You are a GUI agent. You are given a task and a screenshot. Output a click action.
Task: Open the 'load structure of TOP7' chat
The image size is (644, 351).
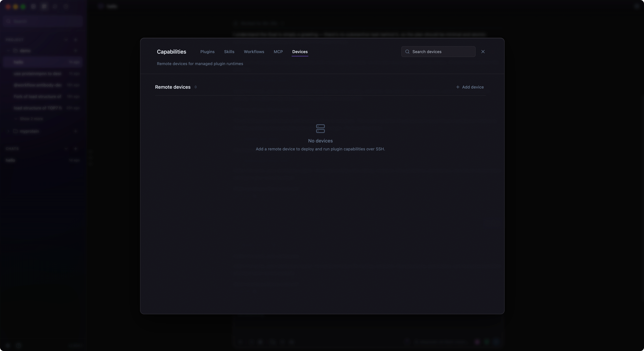[x=43, y=108]
